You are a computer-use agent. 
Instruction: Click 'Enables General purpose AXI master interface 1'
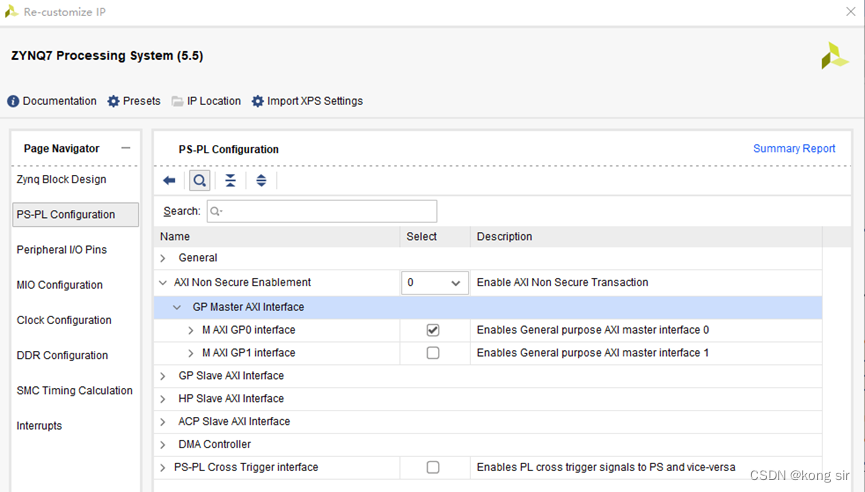point(593,353)
